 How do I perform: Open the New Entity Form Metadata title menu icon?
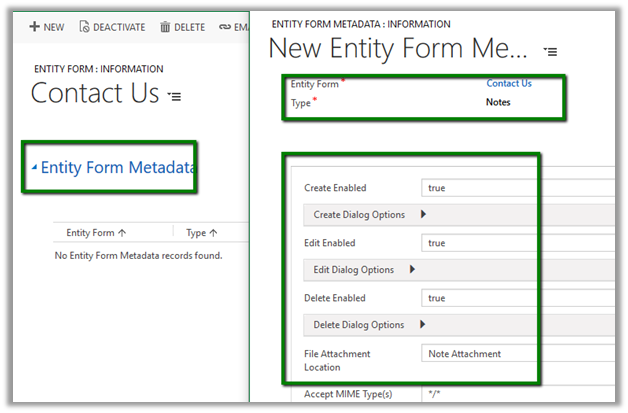550,51
